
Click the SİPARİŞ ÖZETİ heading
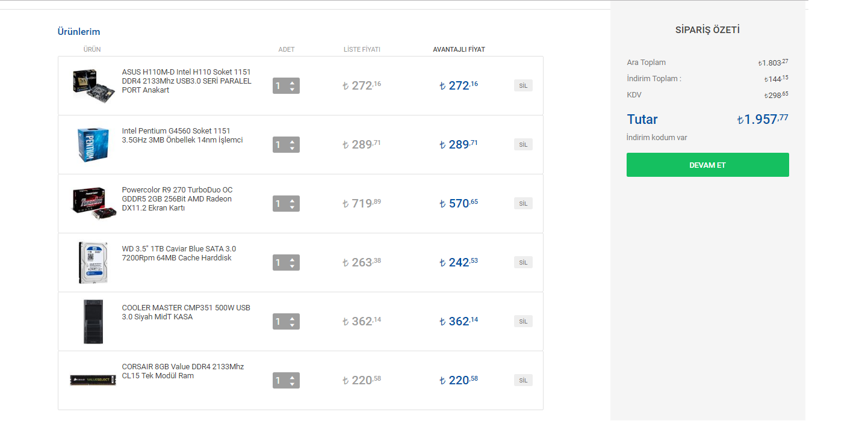coord(707,29)
